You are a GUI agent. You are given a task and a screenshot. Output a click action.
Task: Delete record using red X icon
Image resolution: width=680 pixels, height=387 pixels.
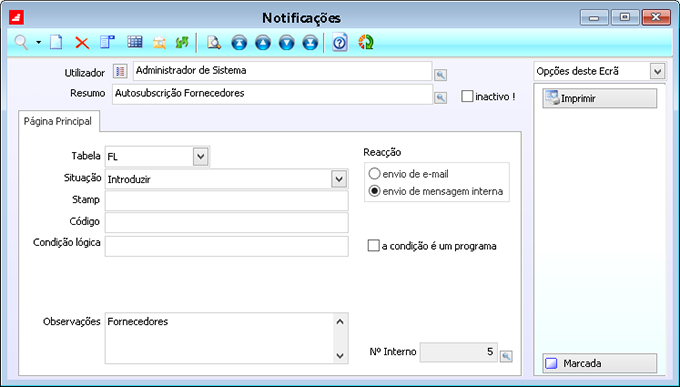point(82,43)
